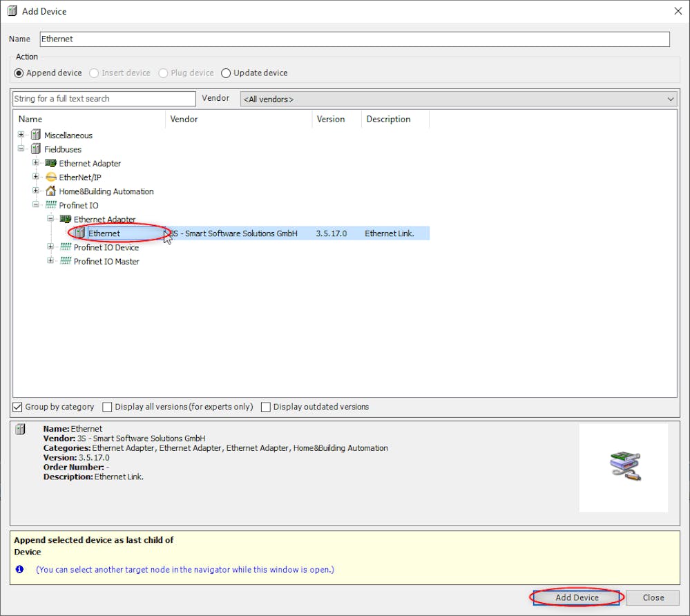Viewport: 690px width, 616px height.
Task: Select the Profinet IO tree item
Action: pyautogui.click(x=78, y=206)
